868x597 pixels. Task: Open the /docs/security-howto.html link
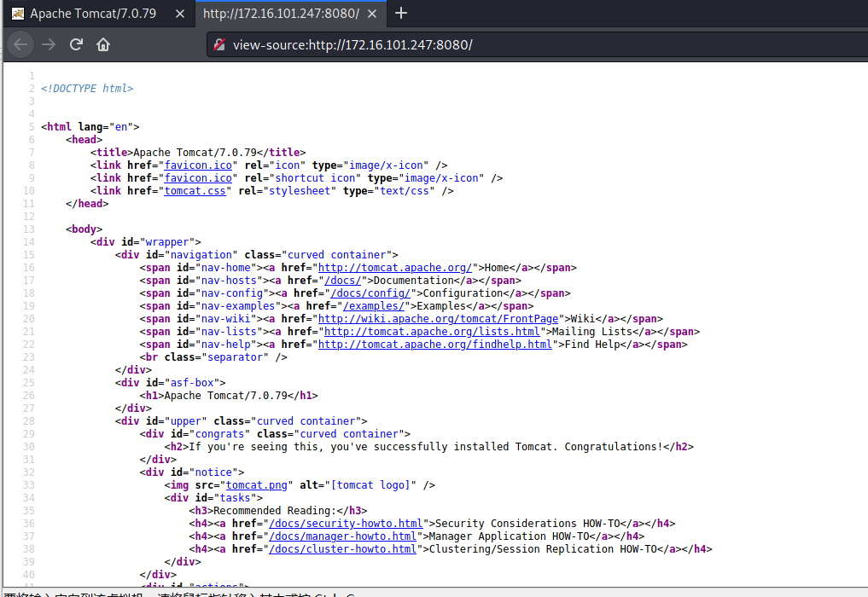[346, 524]
